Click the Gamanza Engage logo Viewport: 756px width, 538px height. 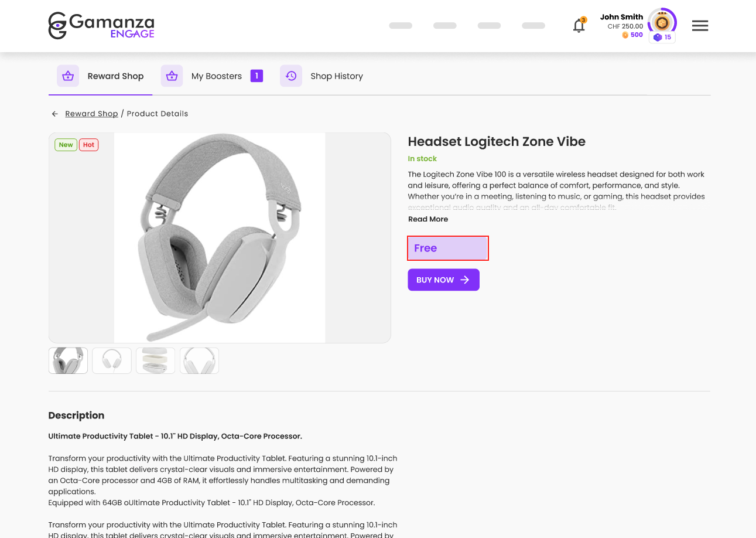[101, 26]
